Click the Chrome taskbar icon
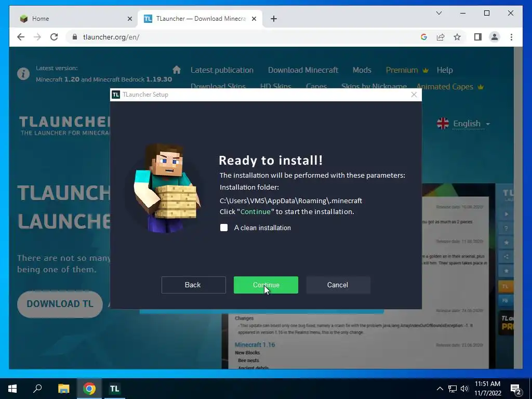This screenshot has width=532, height=399. coord(89,389)
